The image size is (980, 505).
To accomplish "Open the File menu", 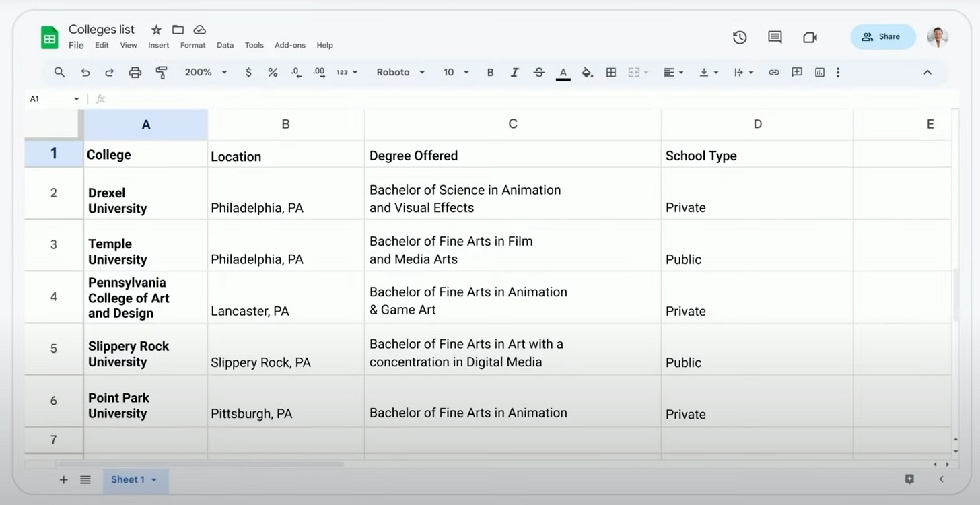I will (x=76, y=45).
